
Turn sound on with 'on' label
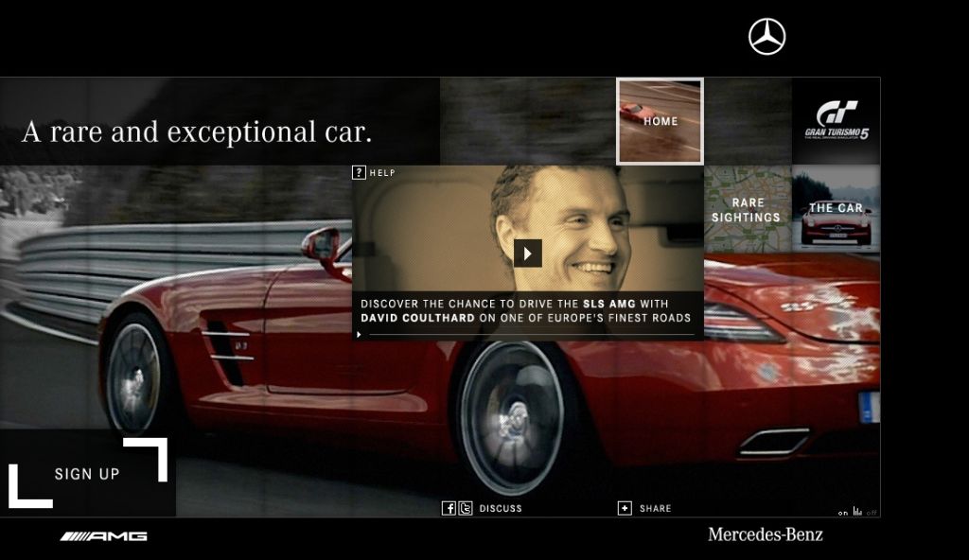[843, 514]
